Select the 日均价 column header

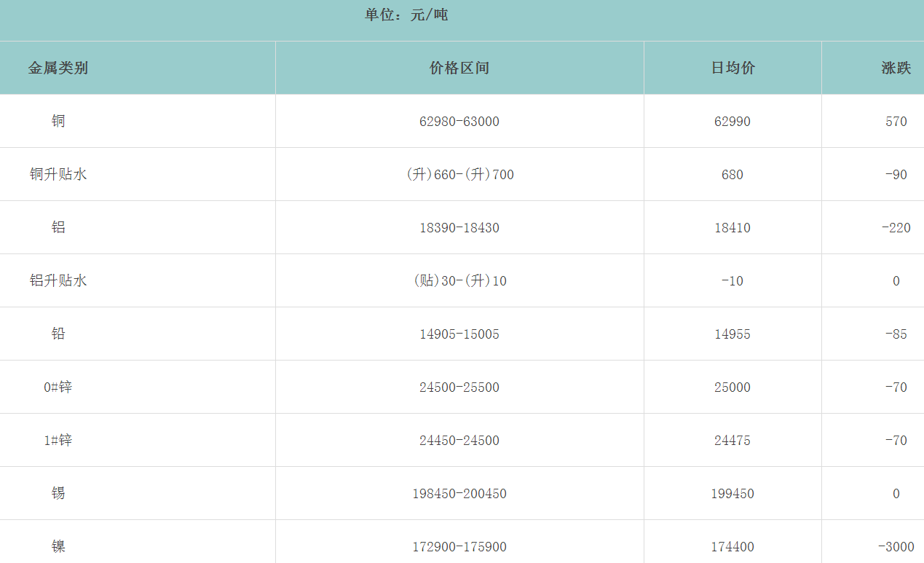733,68
